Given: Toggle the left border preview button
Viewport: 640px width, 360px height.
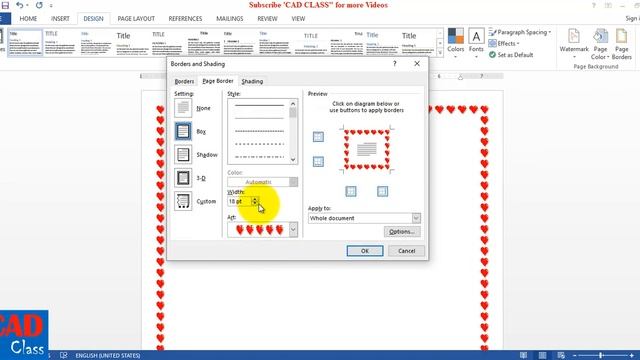Looking at the screenshot, I should 351,191.
